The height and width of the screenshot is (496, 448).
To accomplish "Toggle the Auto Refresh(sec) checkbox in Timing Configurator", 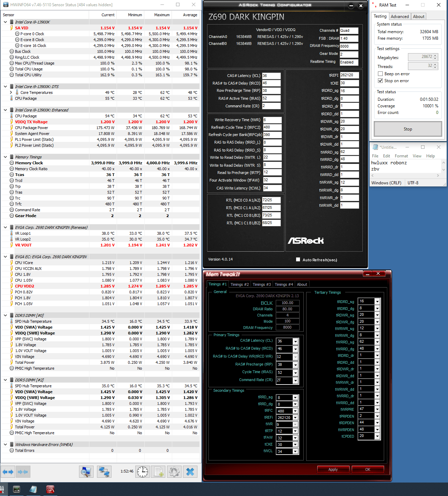I will (298, 260).
